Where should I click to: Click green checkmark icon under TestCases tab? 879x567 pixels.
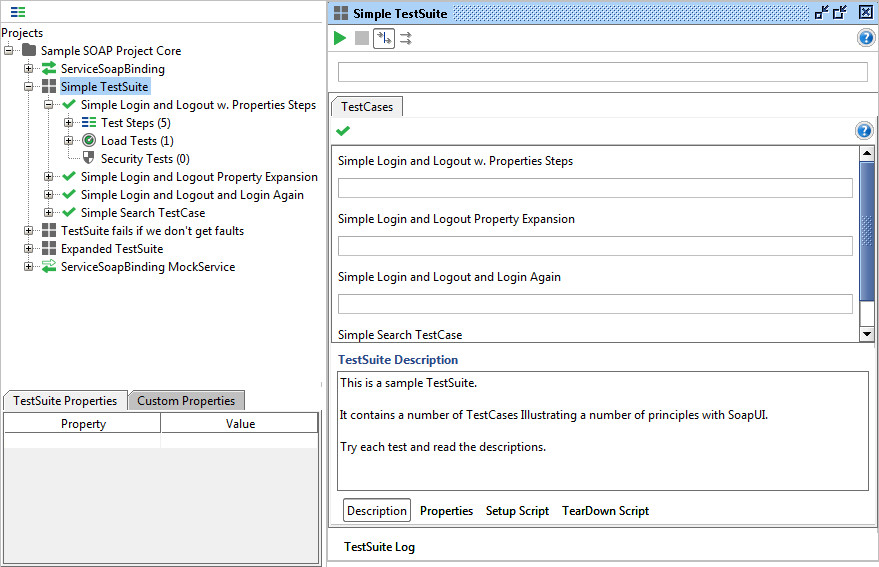click(x=343, y=131)
